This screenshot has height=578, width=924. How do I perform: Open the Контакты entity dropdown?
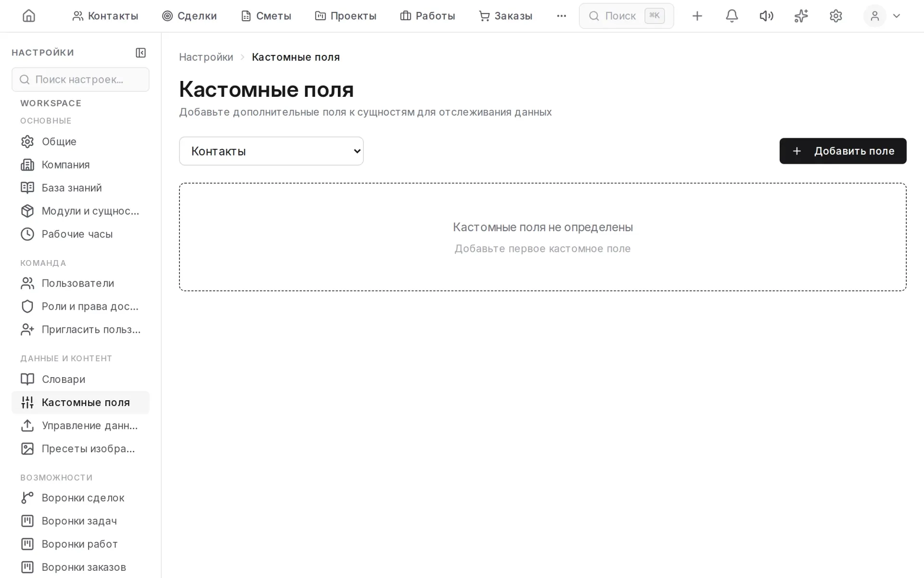coord(271,151)
